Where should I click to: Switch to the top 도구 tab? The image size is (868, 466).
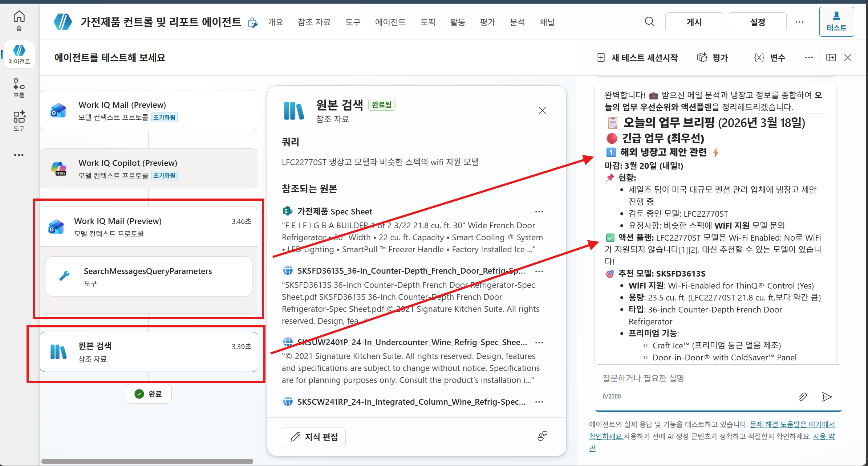click(353, 22)
